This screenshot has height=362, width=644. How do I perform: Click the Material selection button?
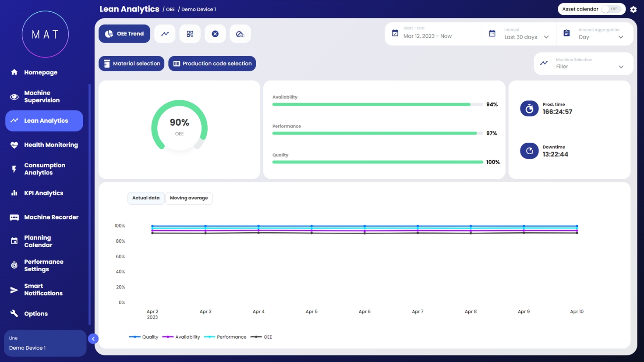[x=131, y=64]
